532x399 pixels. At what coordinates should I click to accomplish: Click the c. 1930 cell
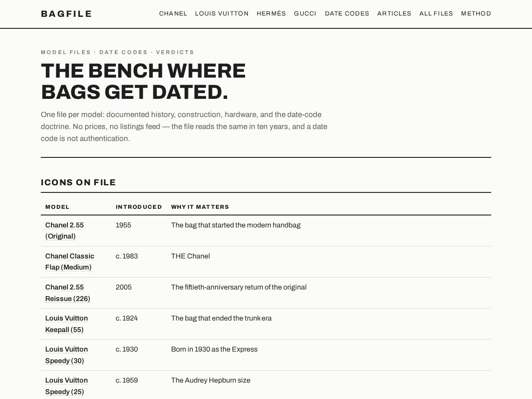point(127,349)
